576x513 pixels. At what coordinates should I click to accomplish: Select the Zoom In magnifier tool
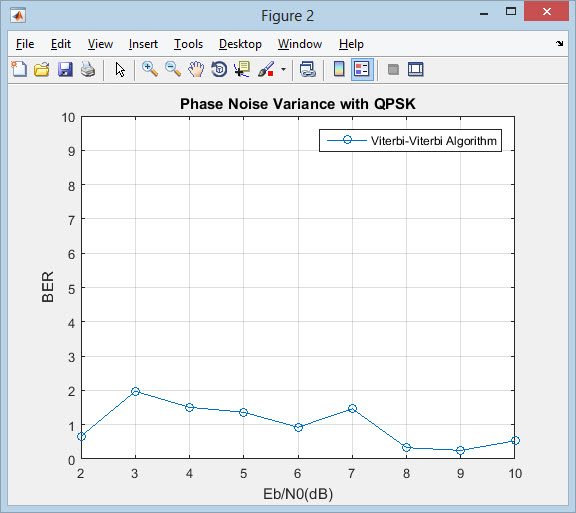[x=150, y=69]
